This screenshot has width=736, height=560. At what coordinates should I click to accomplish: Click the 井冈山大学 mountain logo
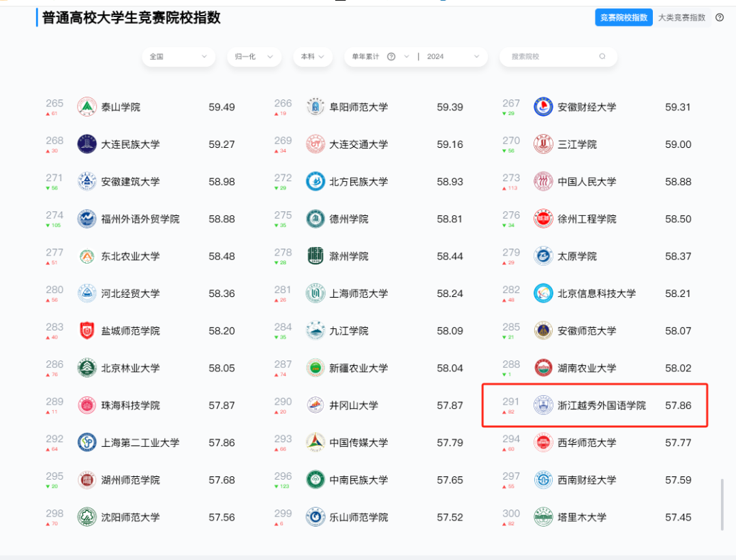point(316,405)
